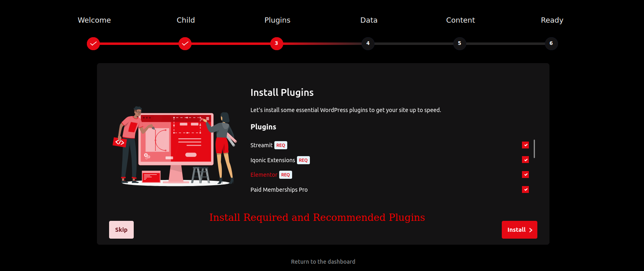Click the Streamit plugin name
This screenshot has width=644, height=271.
(x=261, y=145)
